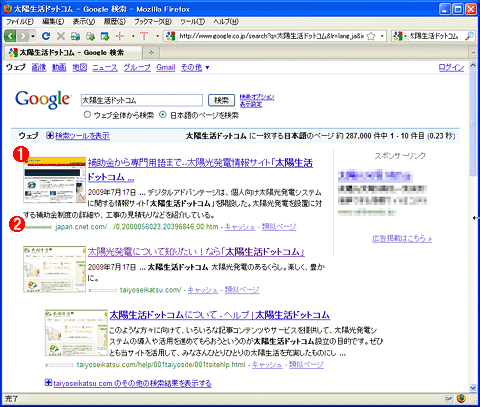480x407 pixels.
Task: Open the search engine selector dropdown
Action: click(x=400, y=36)
